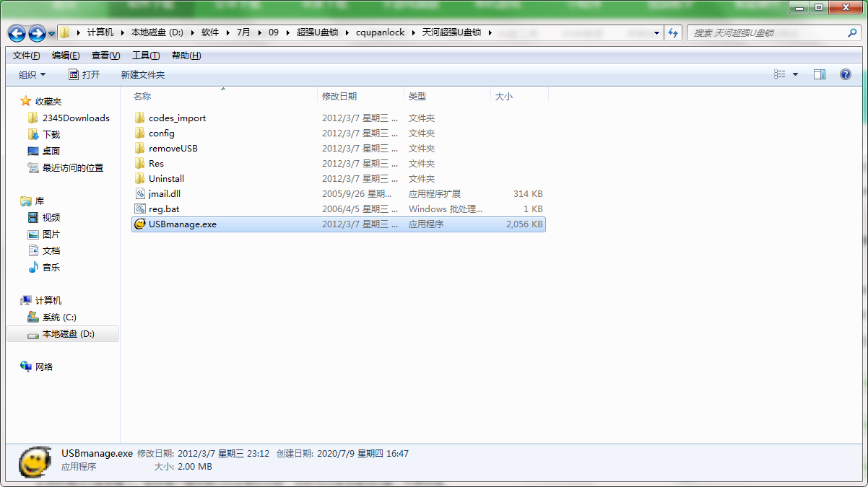The image size is (868, 487).
Task: Click 新建文件夹 button
Action: click(143, 74)
